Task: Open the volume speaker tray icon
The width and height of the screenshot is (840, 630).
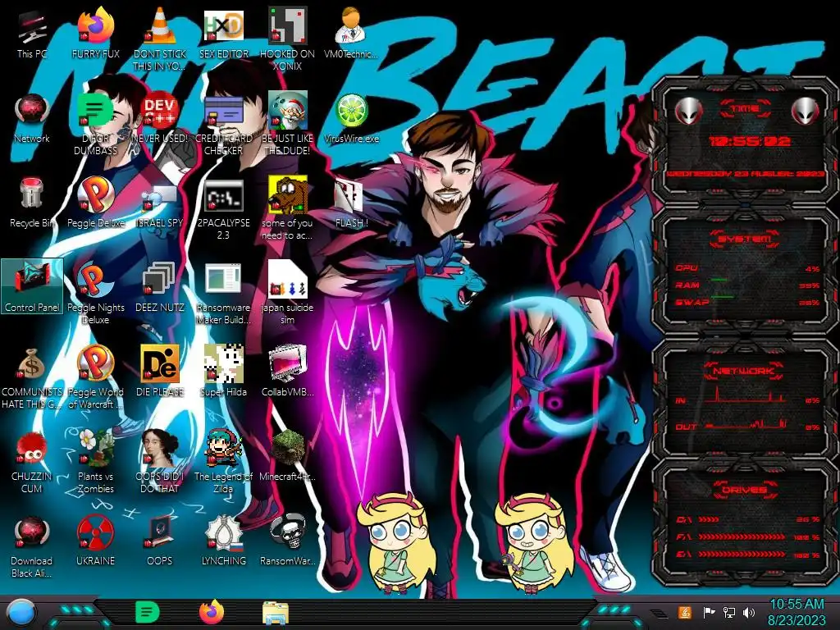Action: (x=749, y=612)
